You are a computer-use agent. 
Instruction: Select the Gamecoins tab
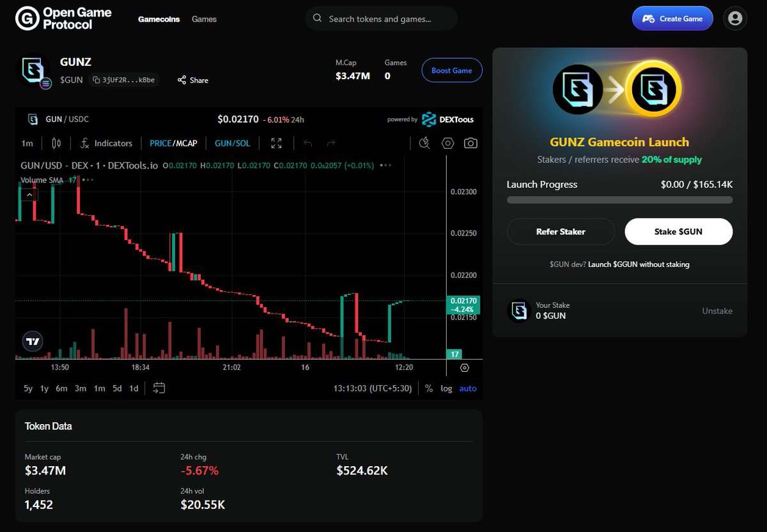pos(159,19)
